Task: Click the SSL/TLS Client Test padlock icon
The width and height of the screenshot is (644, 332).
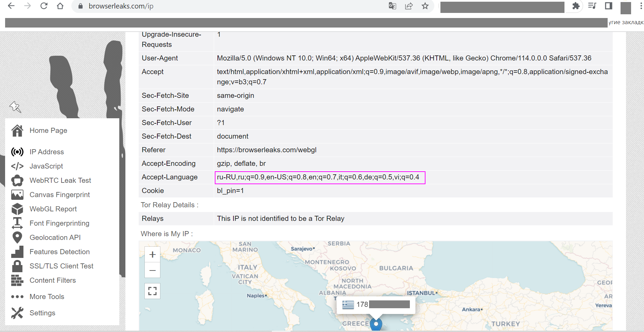Action: coord(17,266)
